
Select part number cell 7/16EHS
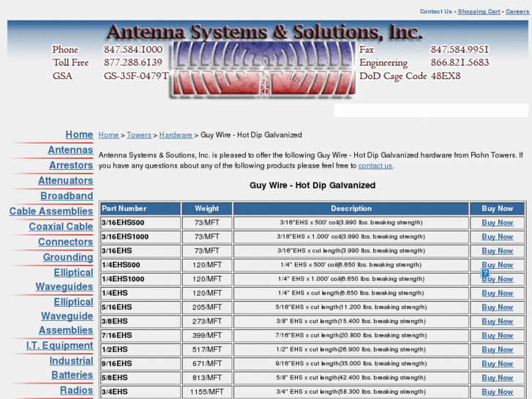coord(141,335)
